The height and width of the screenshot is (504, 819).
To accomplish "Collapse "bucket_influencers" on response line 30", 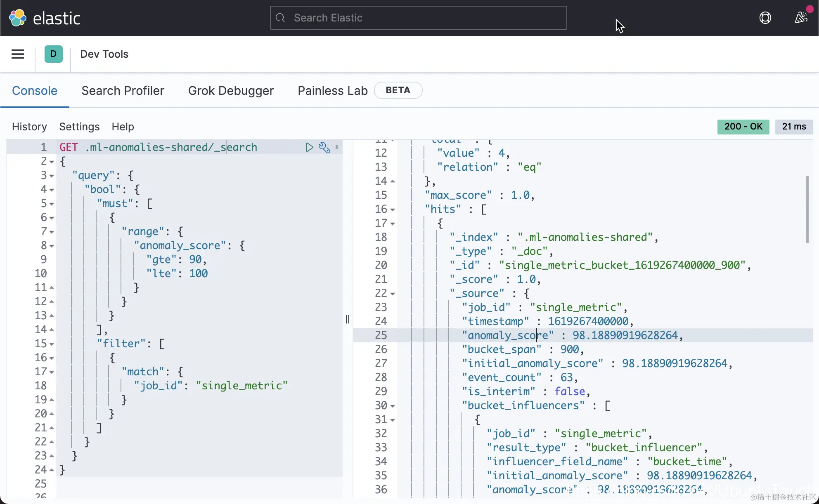I will pyautogui.click(x=393, y=406).
